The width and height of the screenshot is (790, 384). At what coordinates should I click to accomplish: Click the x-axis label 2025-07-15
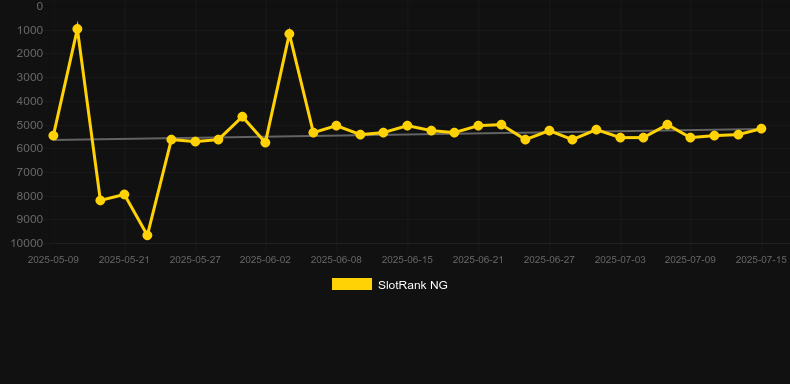pos(761,260)
